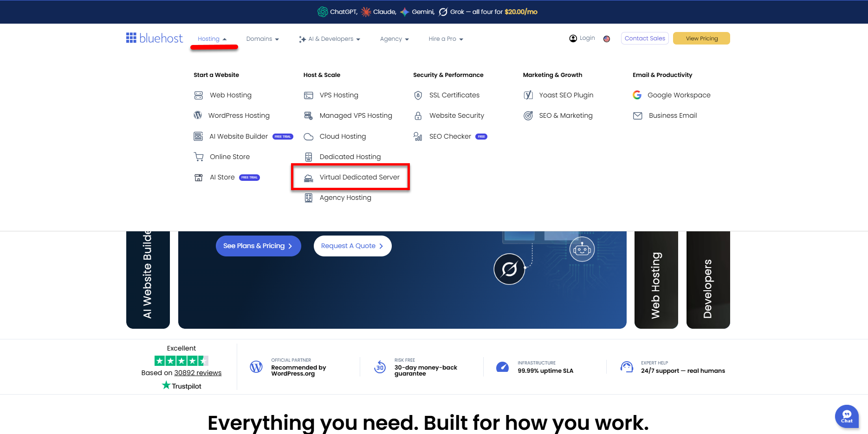Click the View Pricing button
This screenshot has width=868, height=434.
[x=702, y=38]
